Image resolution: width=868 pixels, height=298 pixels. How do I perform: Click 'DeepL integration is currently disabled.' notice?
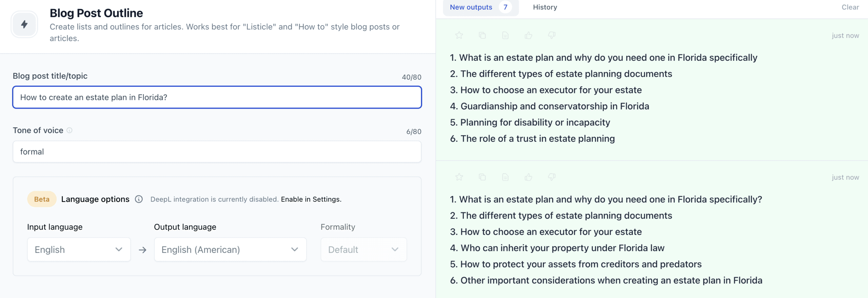[214, 200]
